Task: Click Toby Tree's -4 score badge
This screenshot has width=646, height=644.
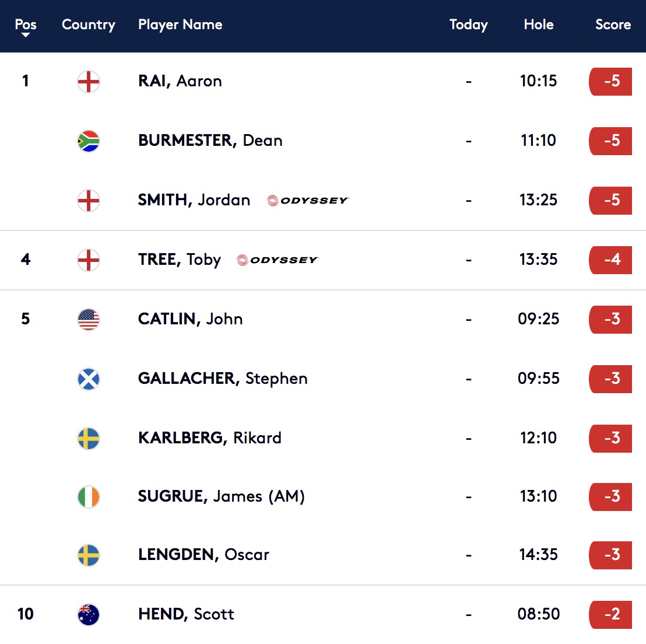Action: 610,260
